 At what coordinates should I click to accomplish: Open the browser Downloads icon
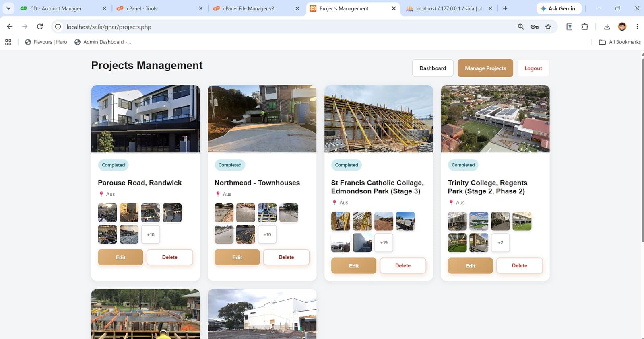point(607,27)
